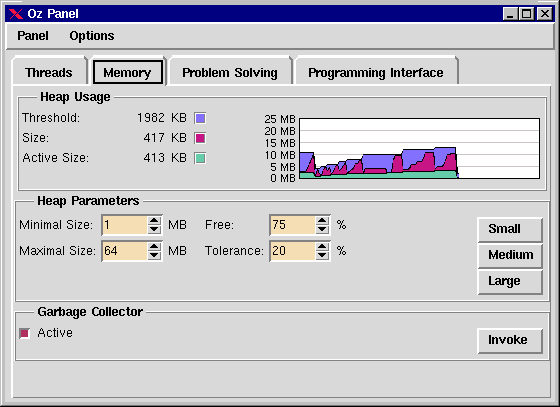Apply the Medium heap preset
Image resolution: width=560 pixels, height=407 pixels.
pos(510,255)
